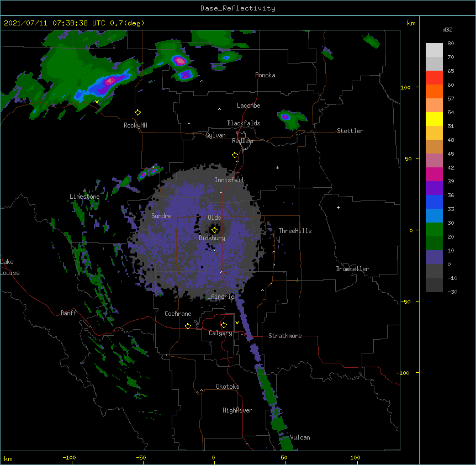Click the yellow diamond marker south of RedDeer
This screenshot has width=476, height=465.
tap(235, 155)
